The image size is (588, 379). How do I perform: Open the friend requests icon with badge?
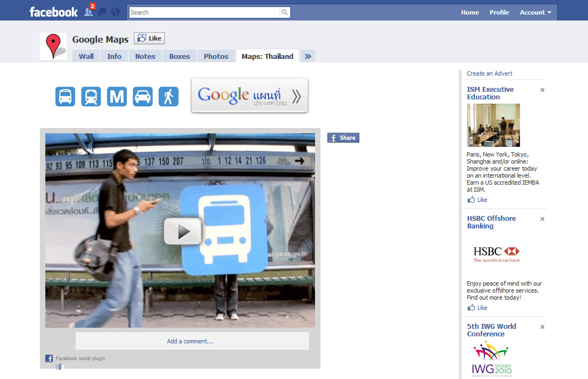coord(89,11)
